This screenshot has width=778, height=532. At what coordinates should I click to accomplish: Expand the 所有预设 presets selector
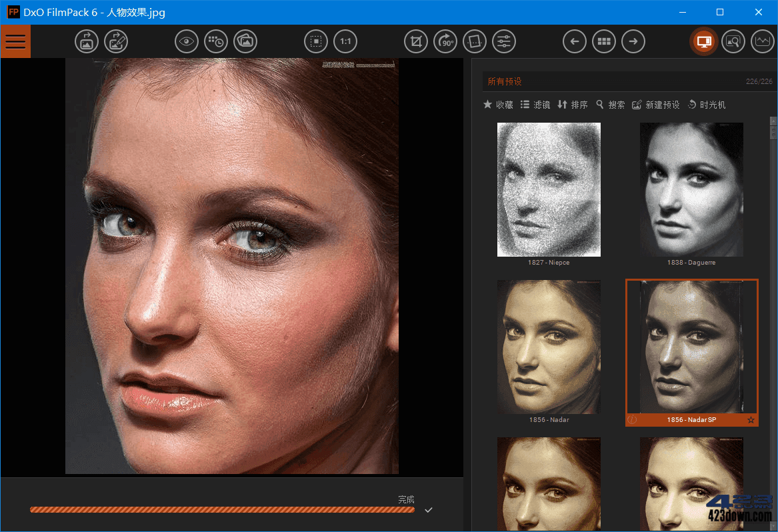click(x=505, y=81)
